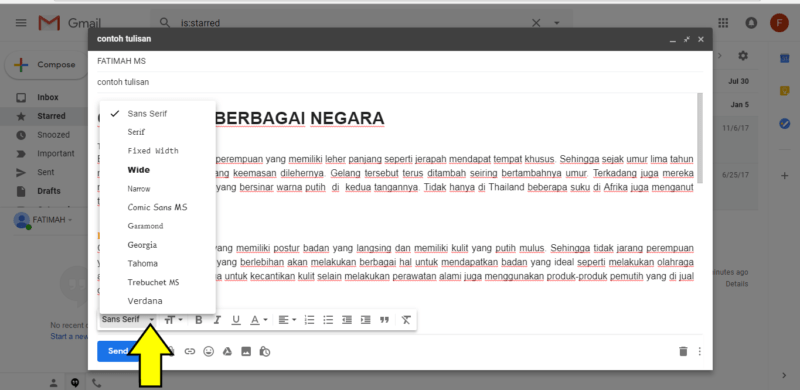The image size is (800, 390).
Task: Open the account avatar F
Action: tap(779, 23)
